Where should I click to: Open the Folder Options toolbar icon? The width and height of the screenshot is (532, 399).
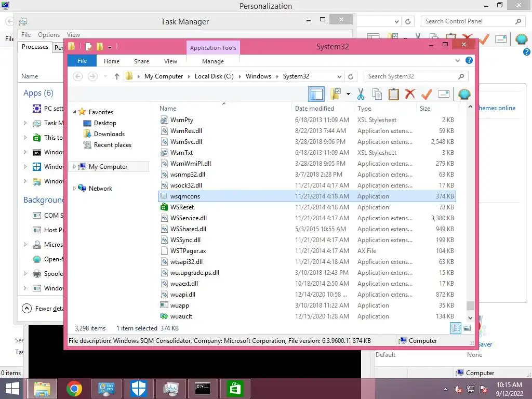pyautogui.click(x=336, y=94)
